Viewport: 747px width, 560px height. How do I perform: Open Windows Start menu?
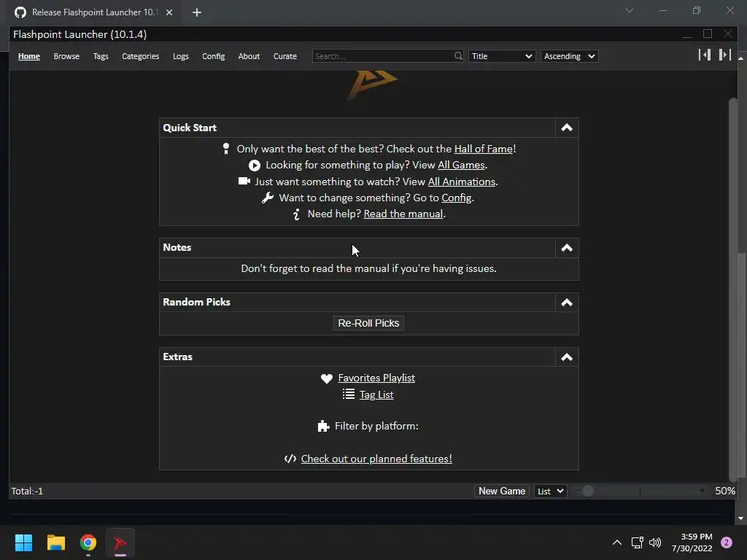click(x=23, y=542)
